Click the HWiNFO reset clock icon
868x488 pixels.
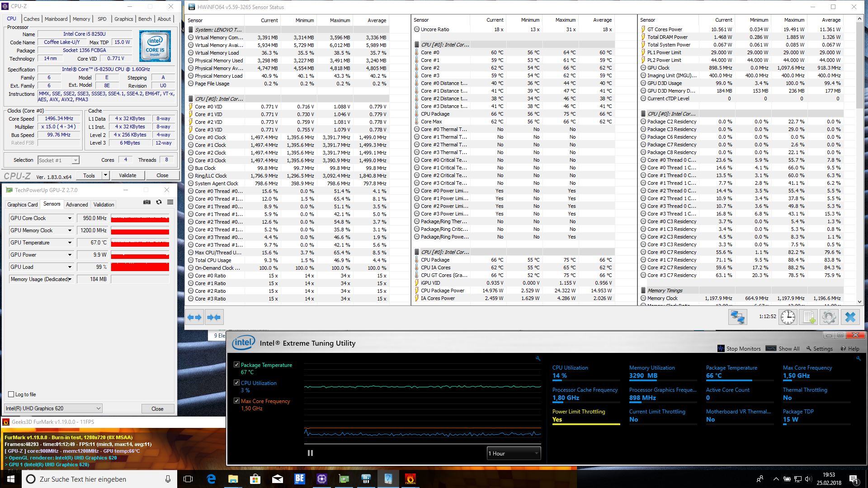click(788, 317)
